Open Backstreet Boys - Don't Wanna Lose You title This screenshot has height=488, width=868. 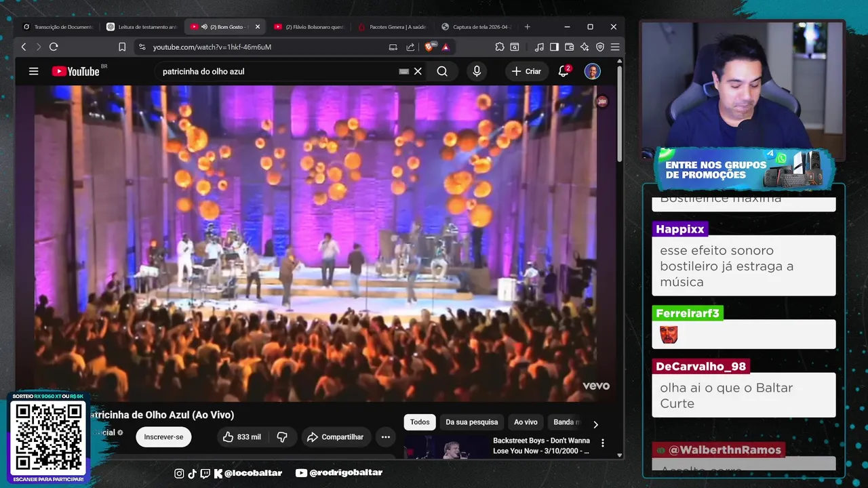tap(541, 445)
